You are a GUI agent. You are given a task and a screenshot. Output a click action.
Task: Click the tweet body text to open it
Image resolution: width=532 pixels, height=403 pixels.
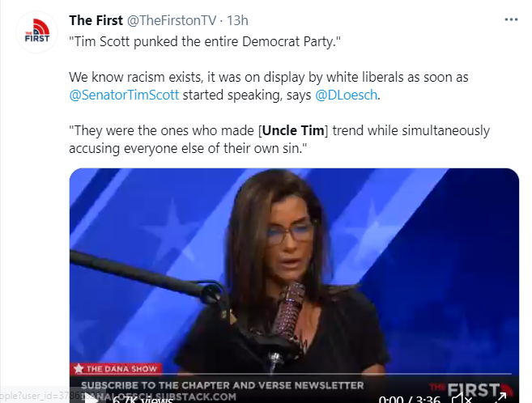[279, 95]
